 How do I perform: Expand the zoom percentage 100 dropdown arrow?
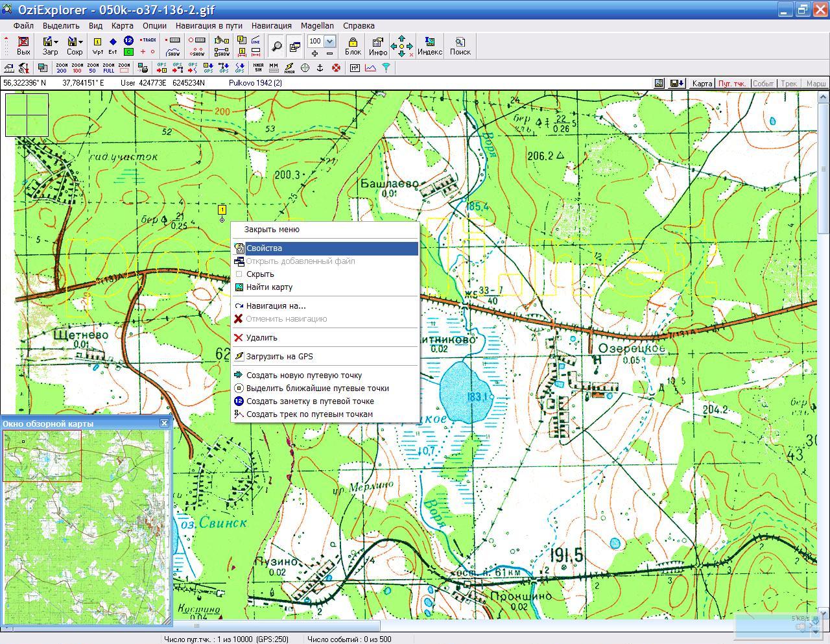coord(329,42)
